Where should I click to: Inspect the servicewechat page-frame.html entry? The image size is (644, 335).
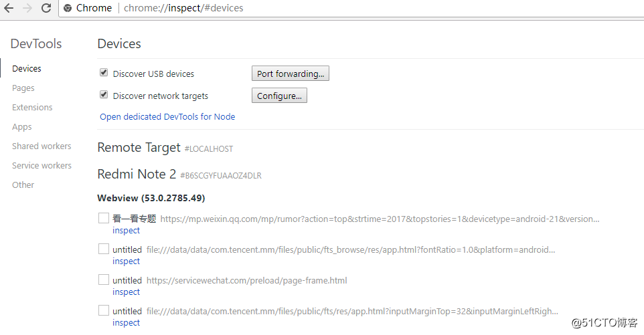click(126, 292)
